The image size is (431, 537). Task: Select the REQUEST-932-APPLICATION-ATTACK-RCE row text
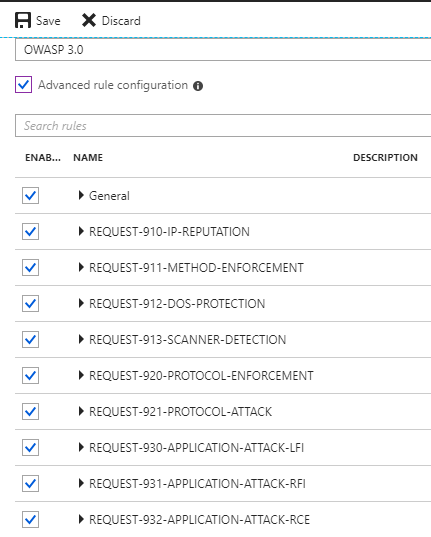pos(199,520)
